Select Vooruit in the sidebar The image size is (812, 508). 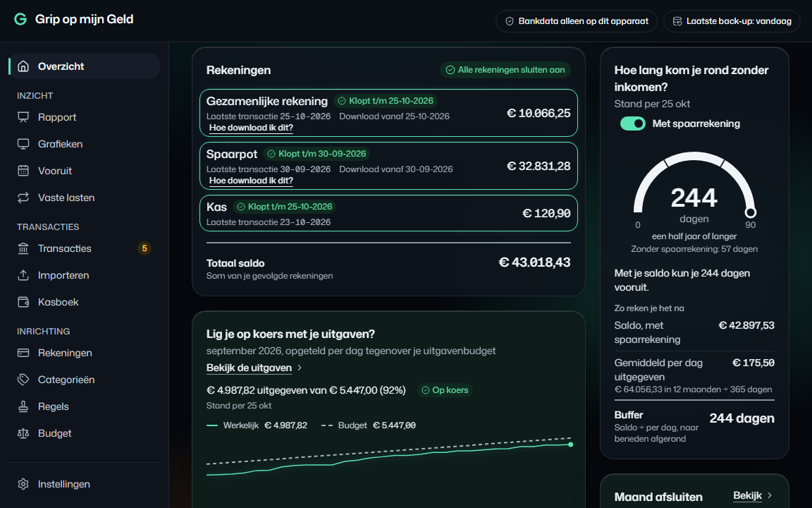point(85,171)
